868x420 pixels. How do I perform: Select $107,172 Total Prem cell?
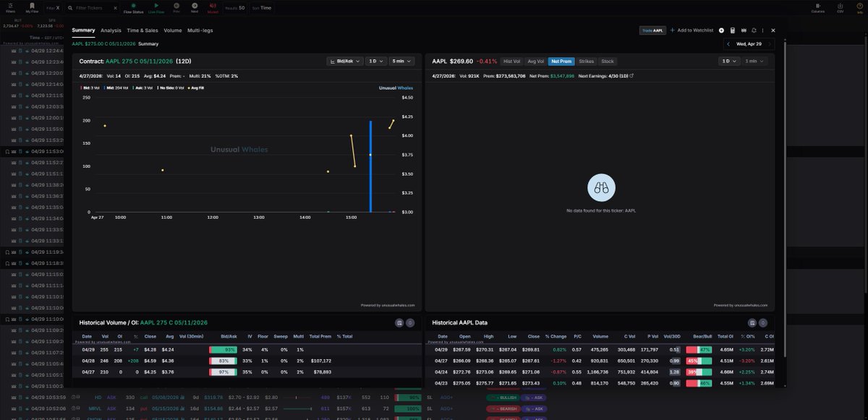coord(320,360)
